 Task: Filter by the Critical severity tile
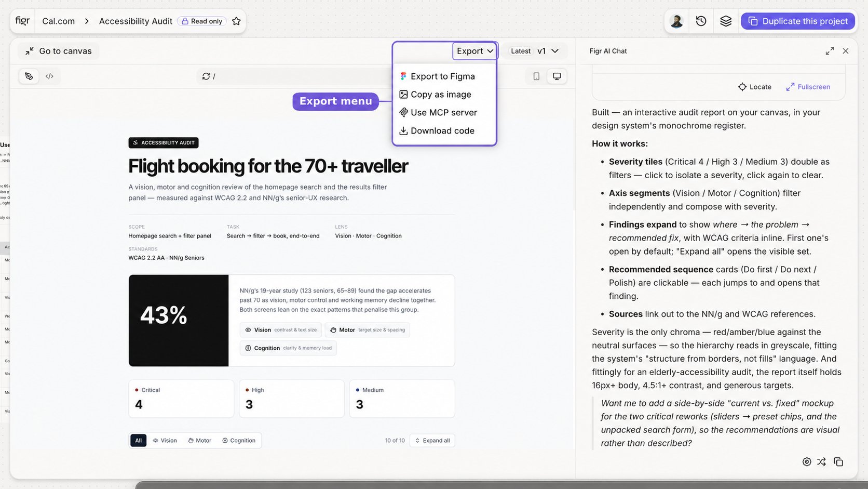181,399
